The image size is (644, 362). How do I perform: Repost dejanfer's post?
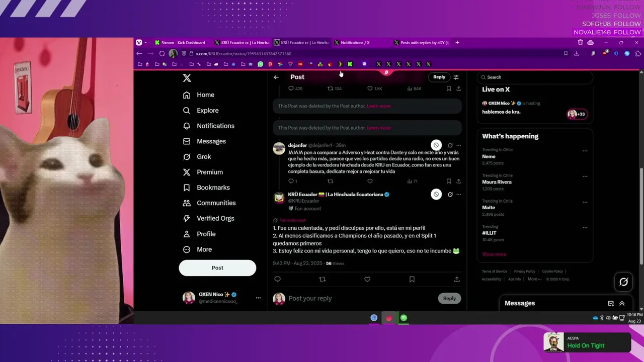(330, 181)
